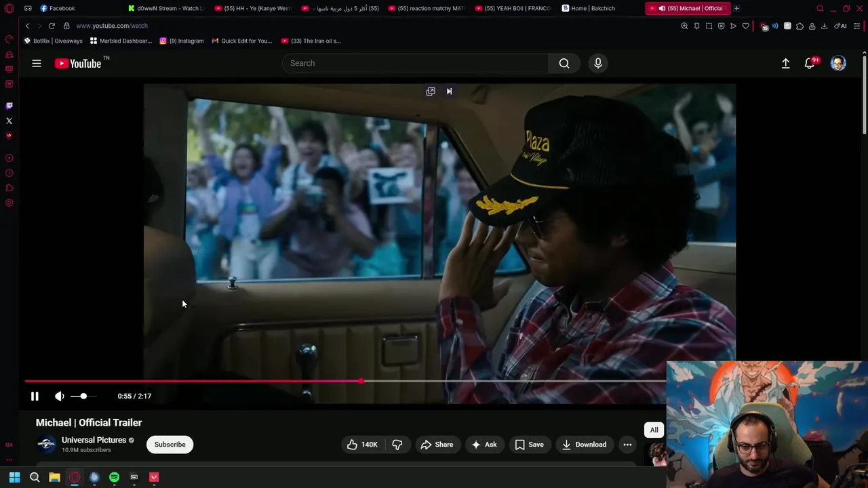868x488 pixels.
Task: Skip to next video in player
Action: 449,91
